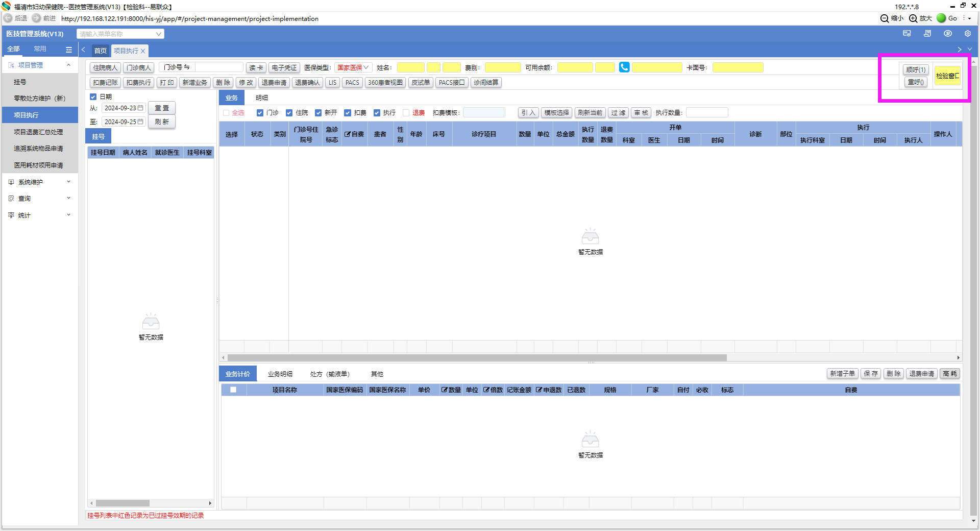Click the 项目管理 sidebar icon
The width and height of the screenshot is (980, 531).
[11, 65]
